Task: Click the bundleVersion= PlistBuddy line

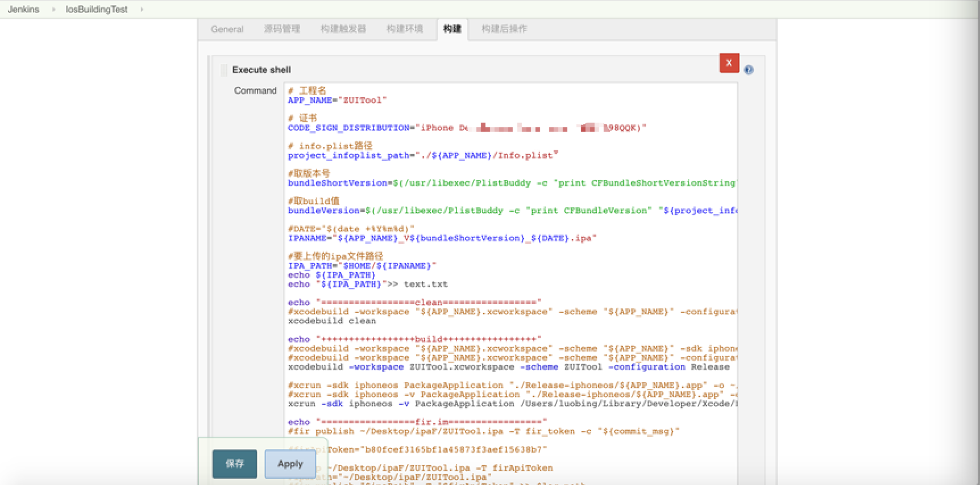Action: [x=512, y=211]
